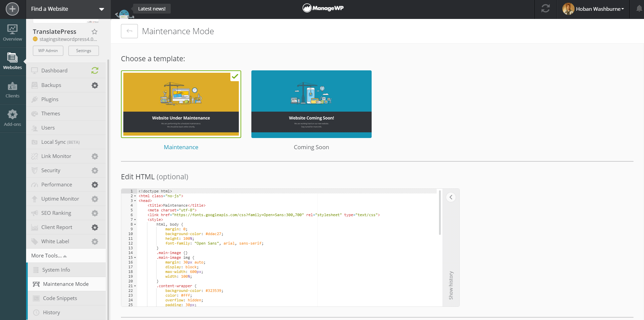Refresh the Dashboard with green sync icon
Viewport: 644px width, 320px height.
(95, 70)
